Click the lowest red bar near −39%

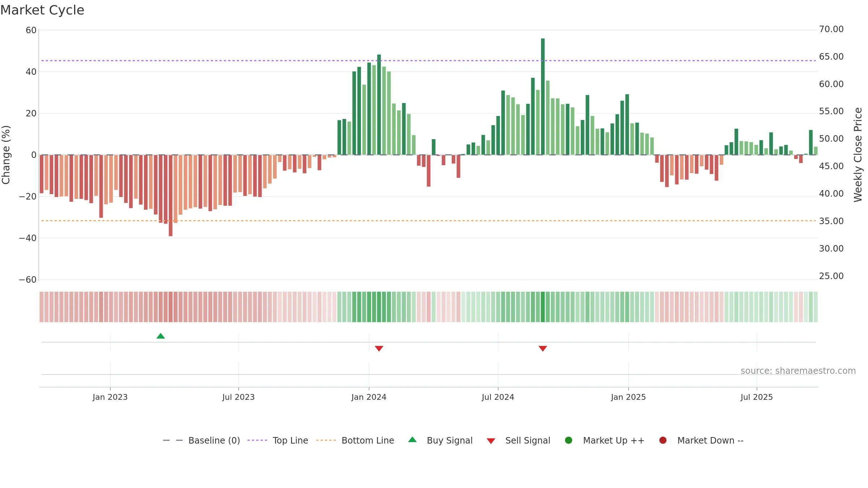[x=171, y=196]
